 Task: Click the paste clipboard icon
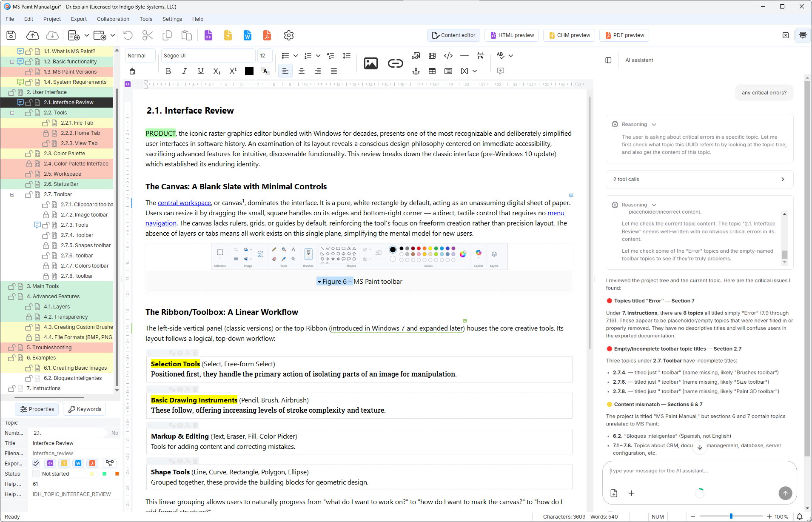187,35
